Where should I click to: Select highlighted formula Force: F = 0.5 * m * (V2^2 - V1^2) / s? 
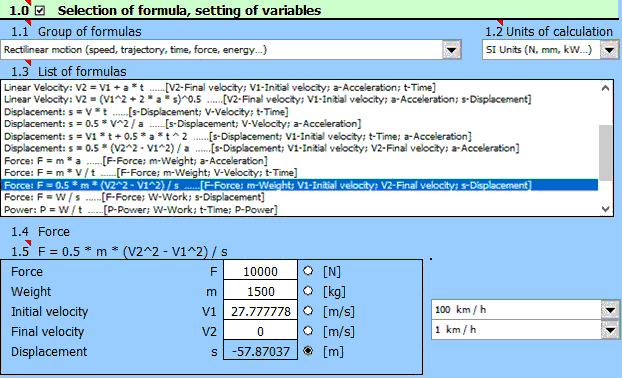(x=299, y=185)
